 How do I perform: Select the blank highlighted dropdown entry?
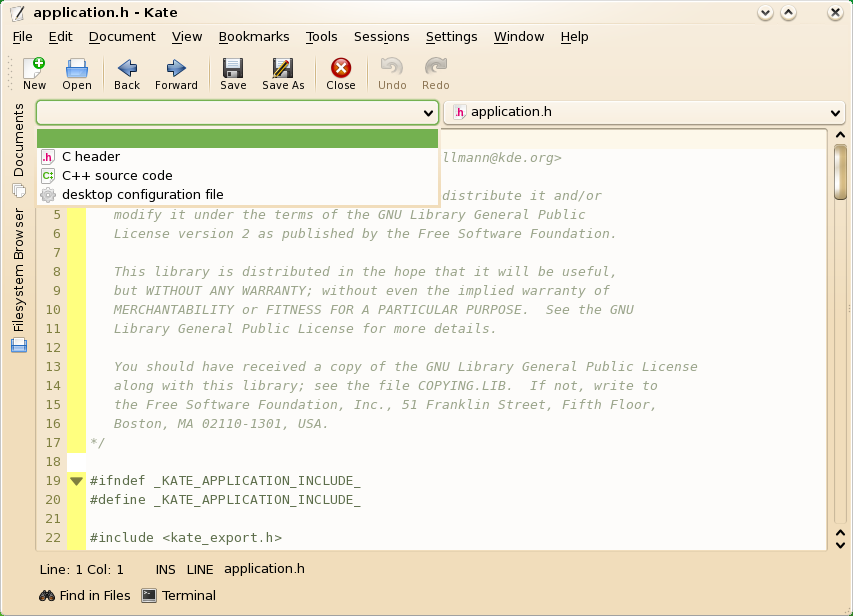(237, 138)
